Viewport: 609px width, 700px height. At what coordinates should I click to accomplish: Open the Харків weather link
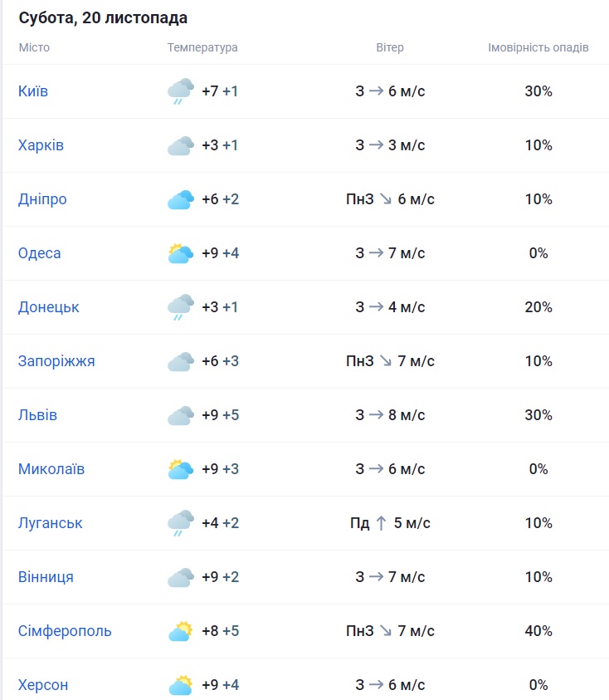click(41, 145)
